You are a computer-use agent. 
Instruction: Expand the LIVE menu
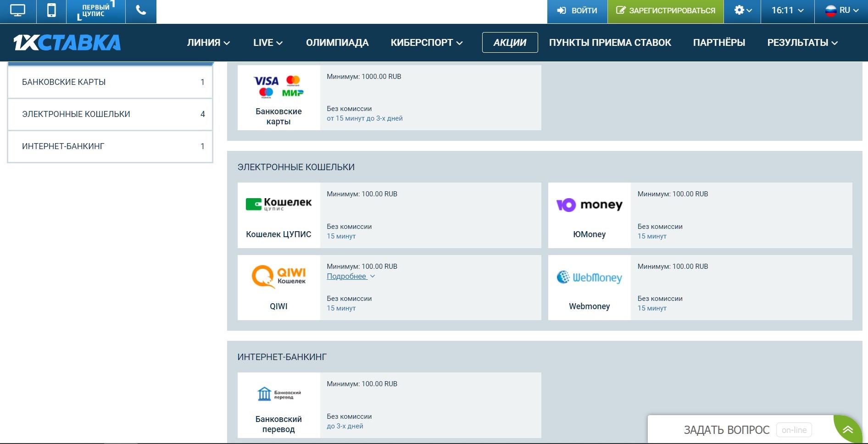coord(268,43)
